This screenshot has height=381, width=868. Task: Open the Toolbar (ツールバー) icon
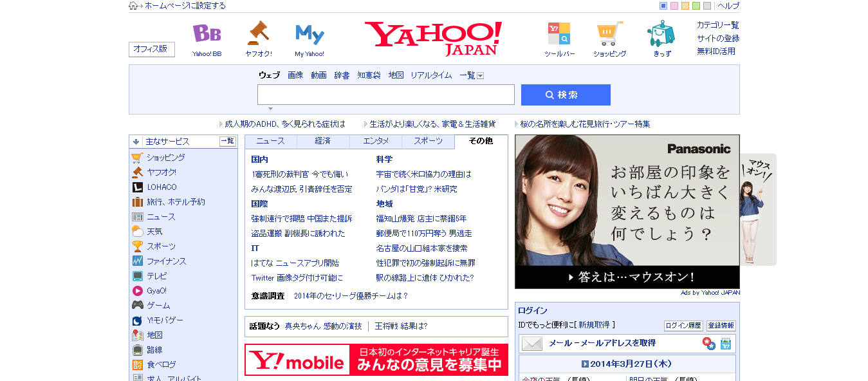coord(559,33)
